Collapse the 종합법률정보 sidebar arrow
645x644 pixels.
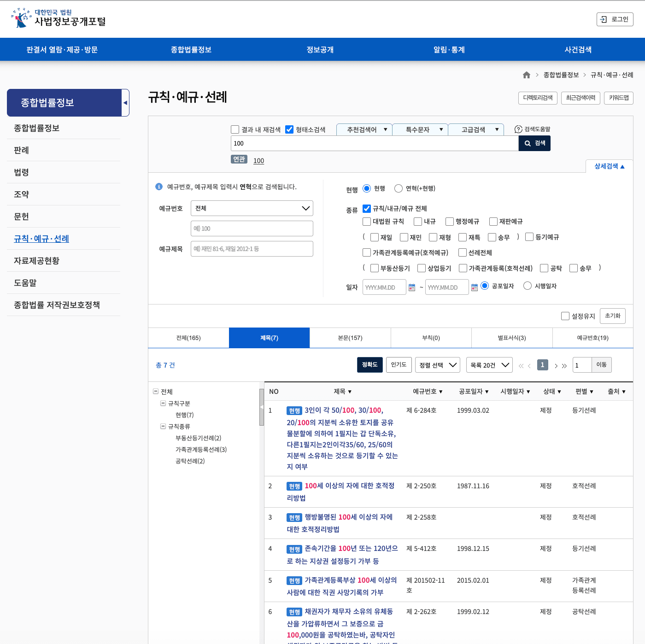125,103
